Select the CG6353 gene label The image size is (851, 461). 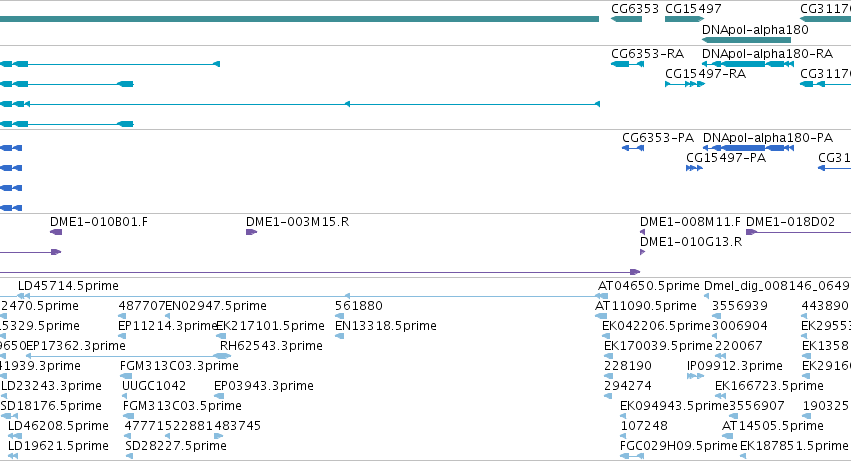(x=634, y=9)
